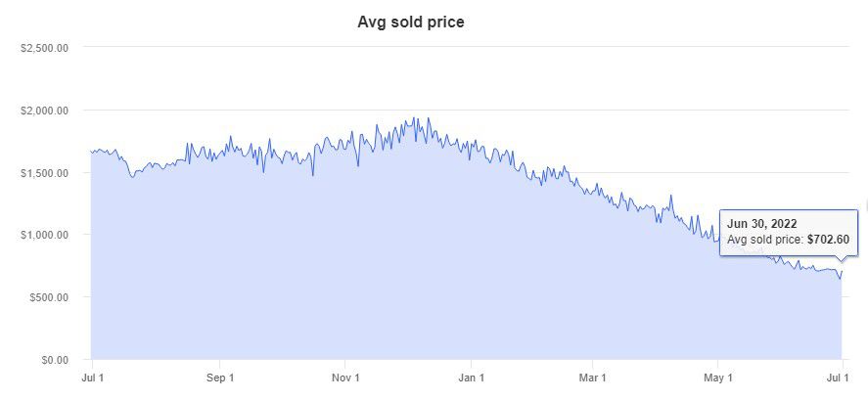Select the Jan 1 x-axis label
Viewport: 868px width, 400px height.
(x=472, y=377)
